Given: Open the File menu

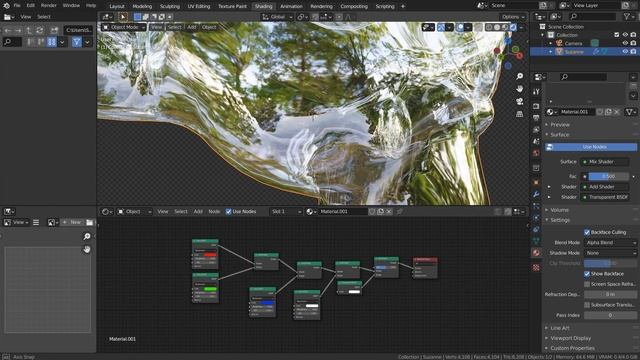Looking at the screenshot, I should click(x=17, y=6).
